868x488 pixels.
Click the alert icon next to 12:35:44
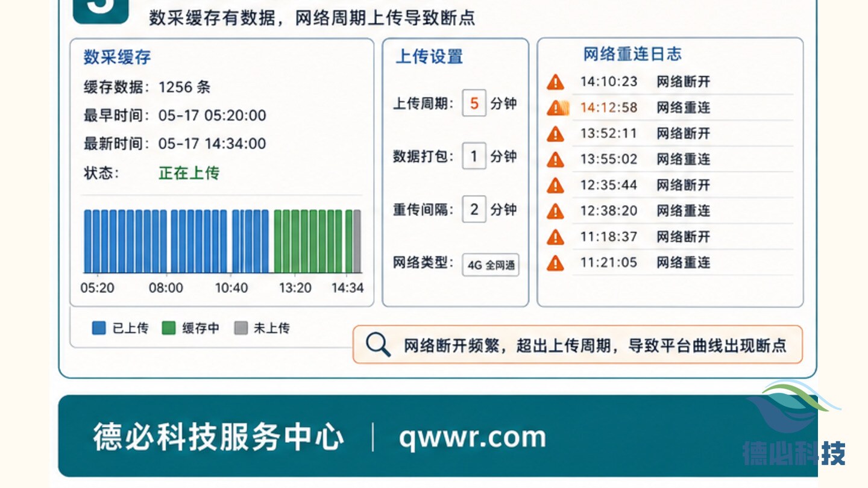555,186
